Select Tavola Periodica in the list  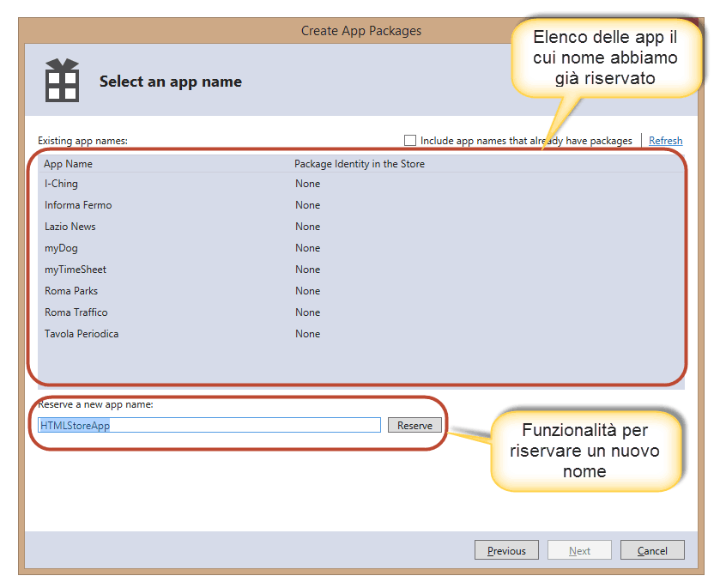pos(82,334)
